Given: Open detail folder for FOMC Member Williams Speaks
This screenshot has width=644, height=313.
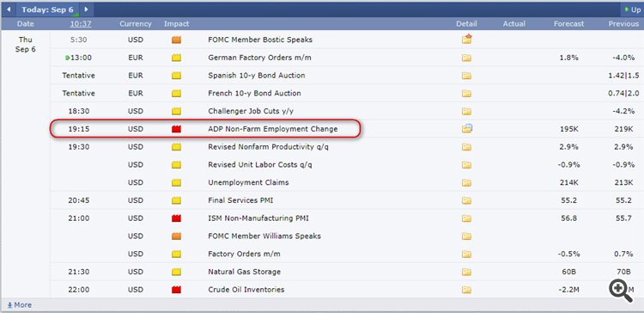Looking at the screenshot, I should click(466, 236).
